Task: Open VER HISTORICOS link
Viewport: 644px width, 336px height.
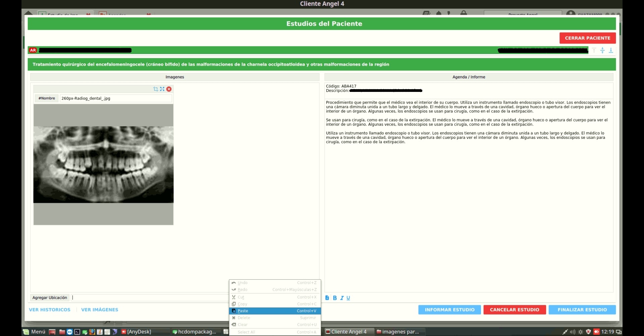Action: 50,310
